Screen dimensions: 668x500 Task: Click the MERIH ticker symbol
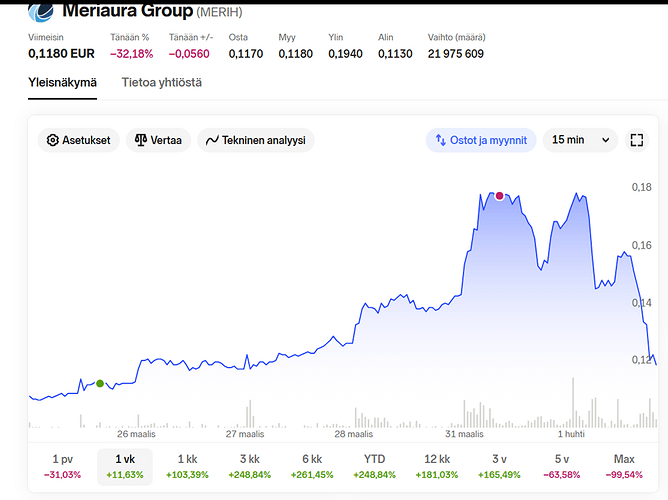point(219,12)
